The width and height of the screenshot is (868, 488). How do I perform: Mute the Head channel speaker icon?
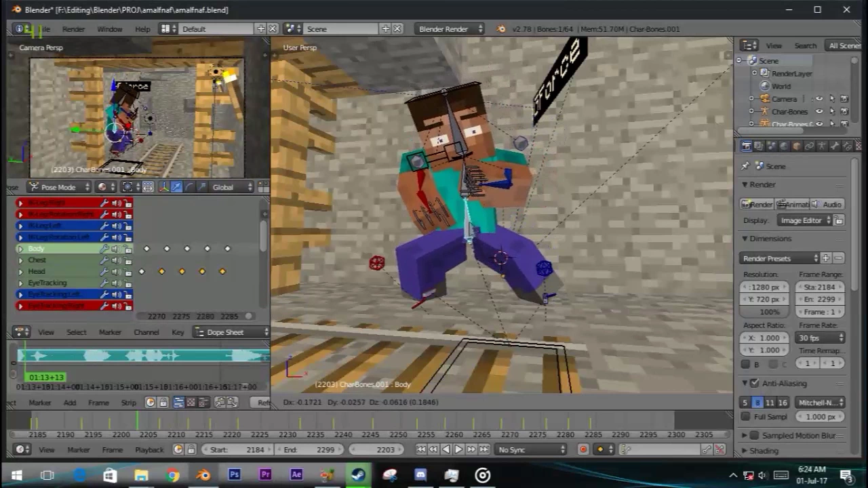116,271
